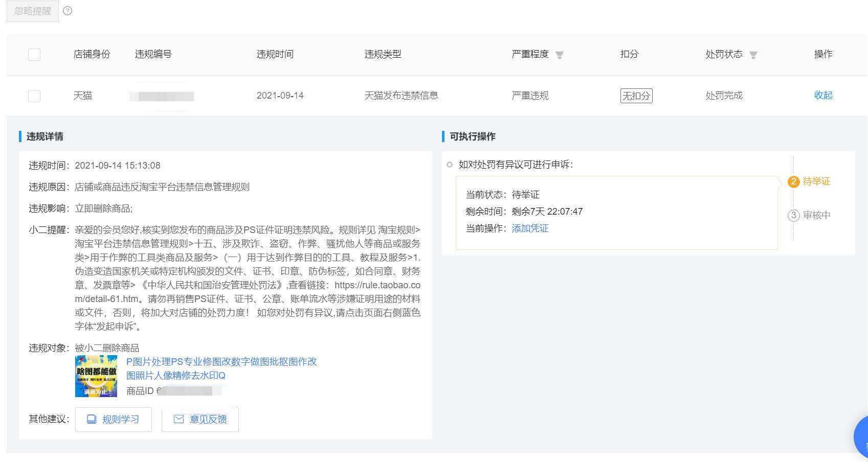The width and height of the screenshot is (868, 462).
Task: Click the 处罚状态 filter icon
Action: pos(753,55)
